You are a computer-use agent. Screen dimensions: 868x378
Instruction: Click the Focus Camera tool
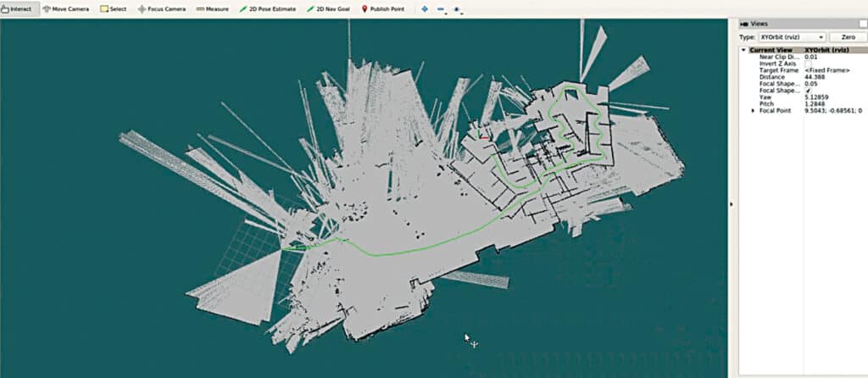(162, 8)
